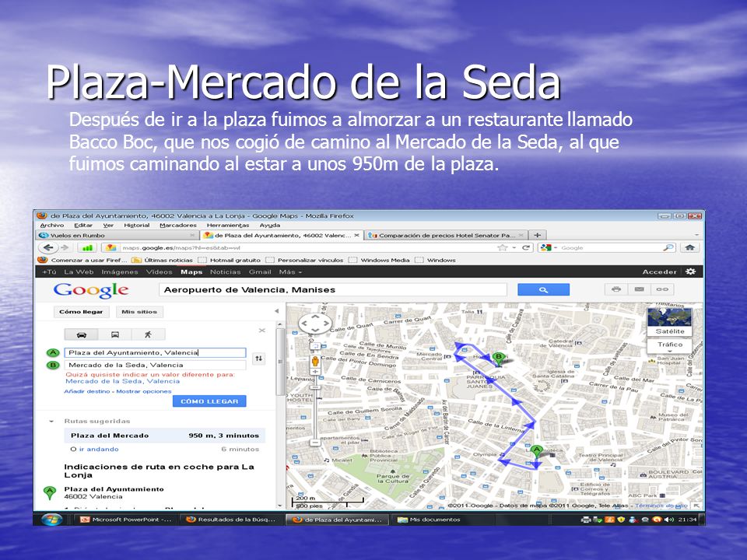Click the Google Maps search box
Viewport: 747px width, 560px height.
coord(332,289)
